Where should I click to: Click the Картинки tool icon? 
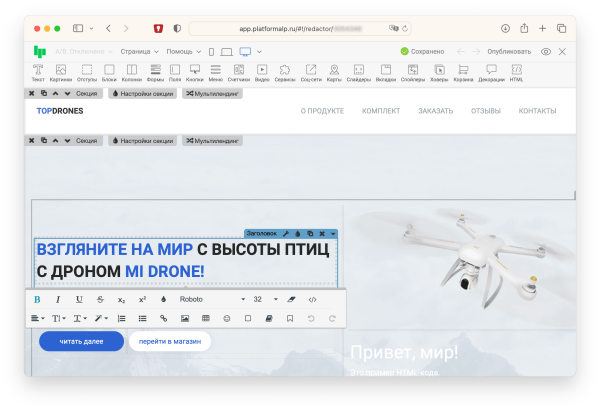tap(61, 72)
